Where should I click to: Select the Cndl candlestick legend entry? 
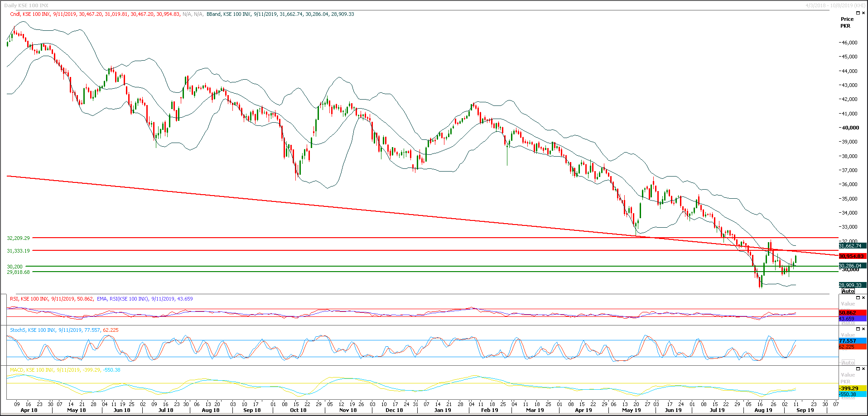click(x=14, y=14)
